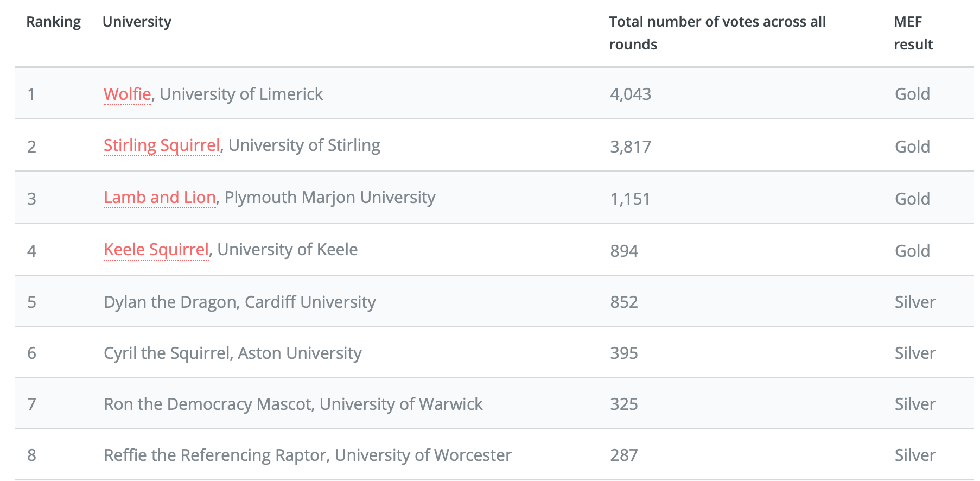980x481 pixels.
Task: Select the Dylan the Dragon, Cardiff University cell
Action: click(x=239, y=302)
